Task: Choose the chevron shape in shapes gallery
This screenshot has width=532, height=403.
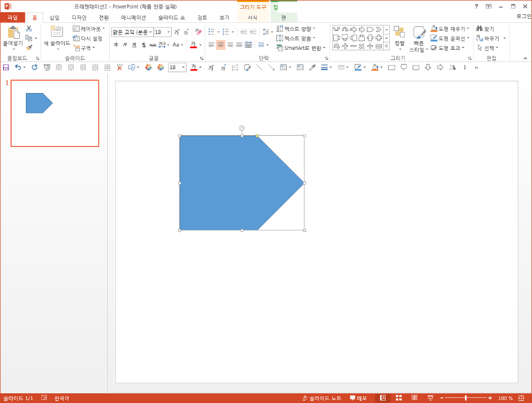Action: tap(378, 29)
